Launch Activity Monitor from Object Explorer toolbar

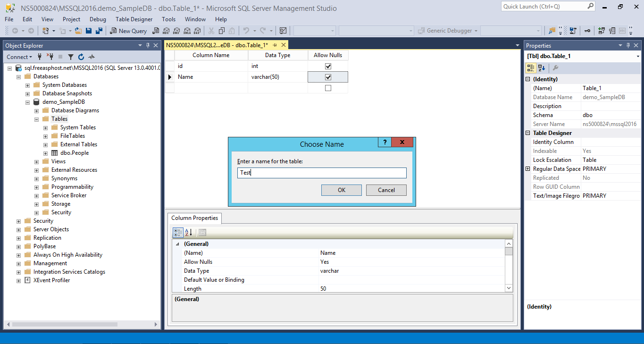pyautogui.click(x=91, y=56)
